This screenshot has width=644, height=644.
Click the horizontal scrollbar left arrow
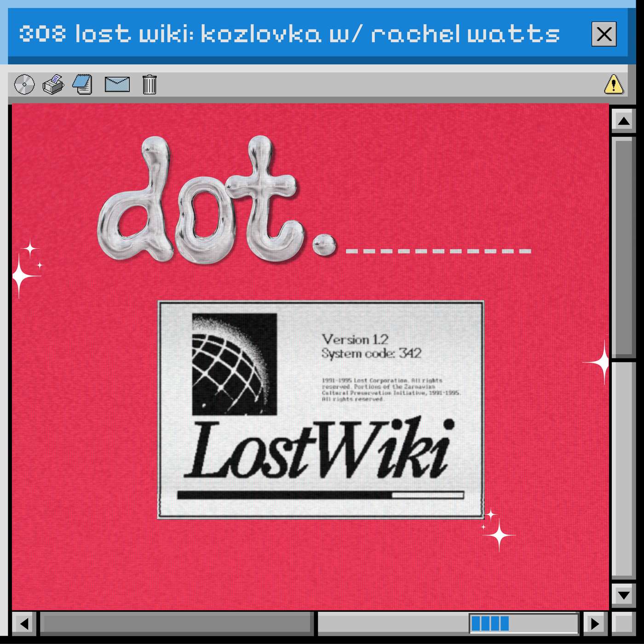coord(24,624)
